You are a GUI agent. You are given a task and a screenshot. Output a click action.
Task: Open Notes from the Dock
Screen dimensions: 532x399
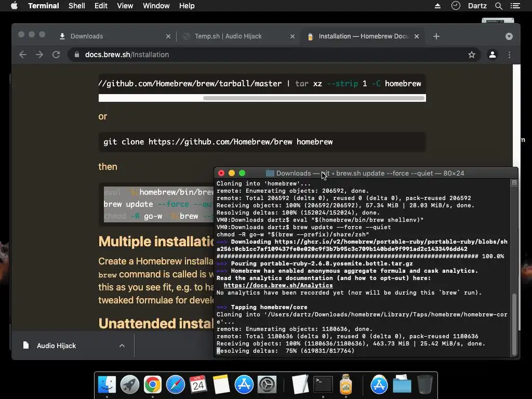point(221,385)
